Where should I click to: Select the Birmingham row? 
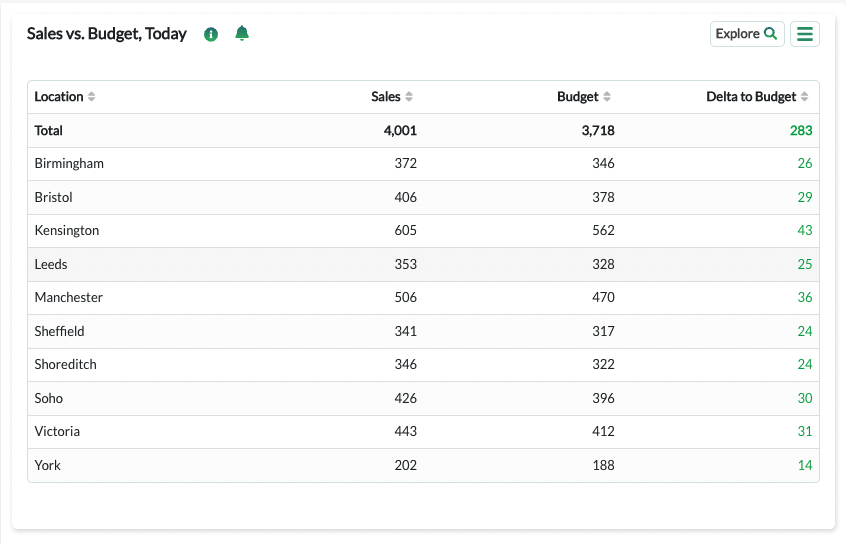tap(424, 164)
